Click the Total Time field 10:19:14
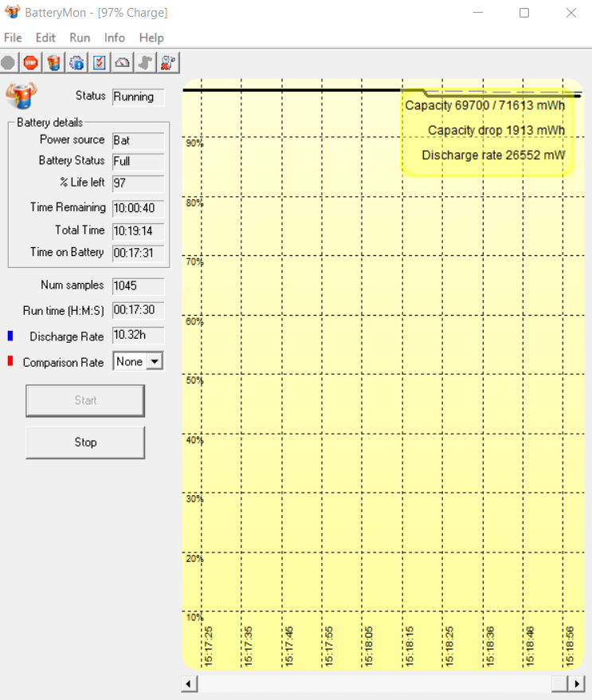Image resolution: width=592 pixels, height=700 pixels. click(138, 231)
